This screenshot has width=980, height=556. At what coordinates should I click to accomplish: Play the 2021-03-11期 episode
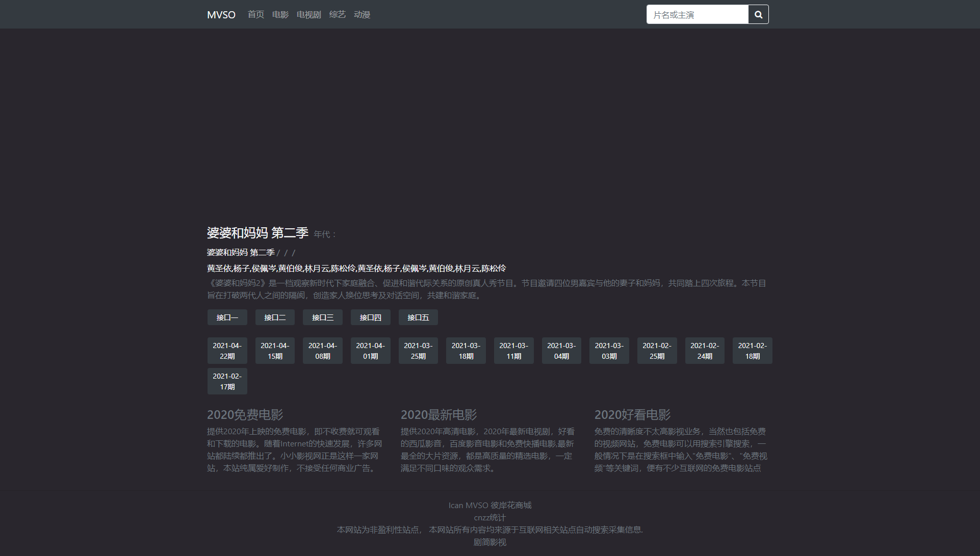[x=514, y=351]
